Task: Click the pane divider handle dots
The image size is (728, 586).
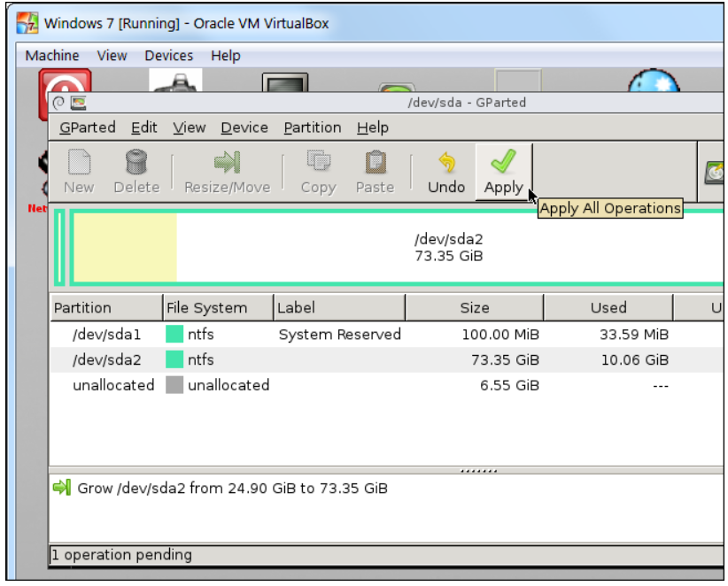Action: pos(478,471)
